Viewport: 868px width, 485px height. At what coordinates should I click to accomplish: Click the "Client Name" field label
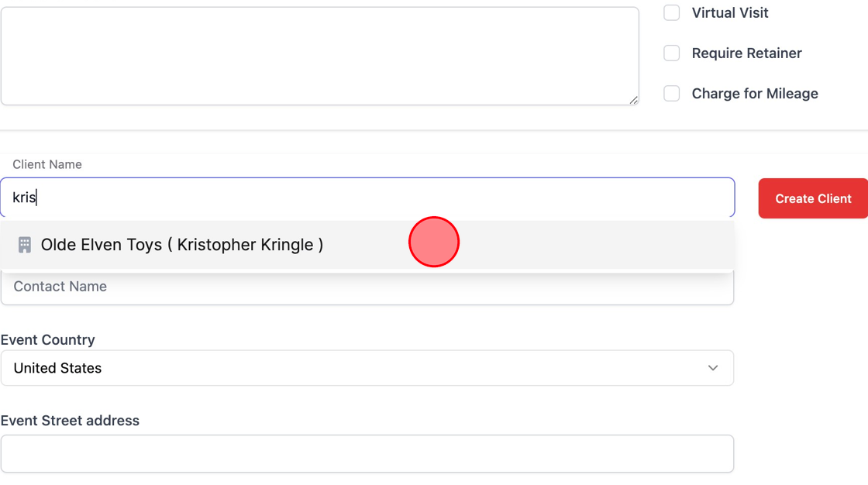(x=47, y=164)
